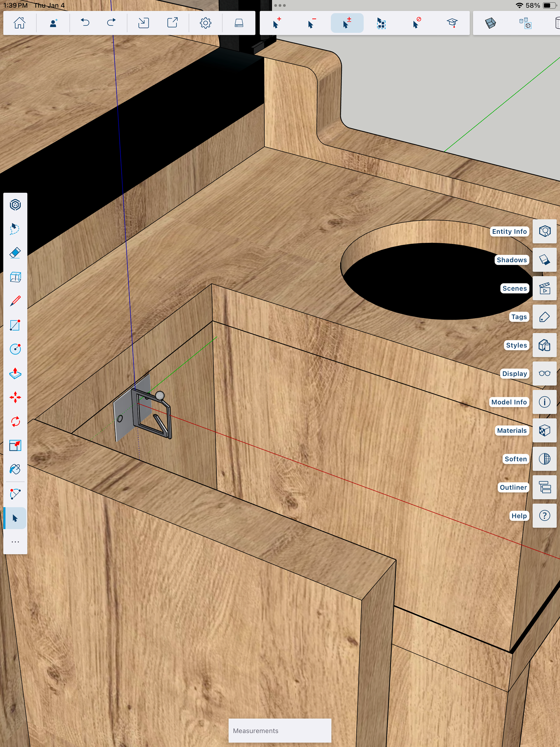Screen dimensions: 560x747
Task: Enable subtract-from-selection cursor mode
Action: (311, 23)
